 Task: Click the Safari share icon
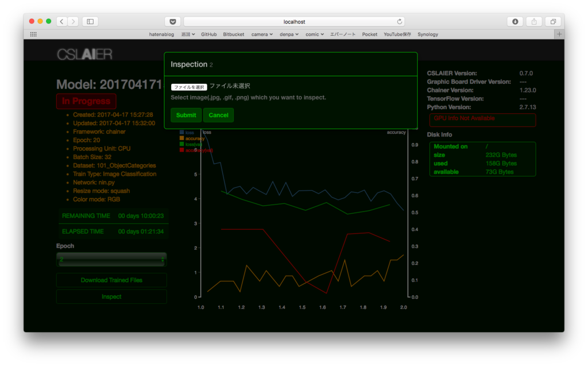click(x=534, y=22)
